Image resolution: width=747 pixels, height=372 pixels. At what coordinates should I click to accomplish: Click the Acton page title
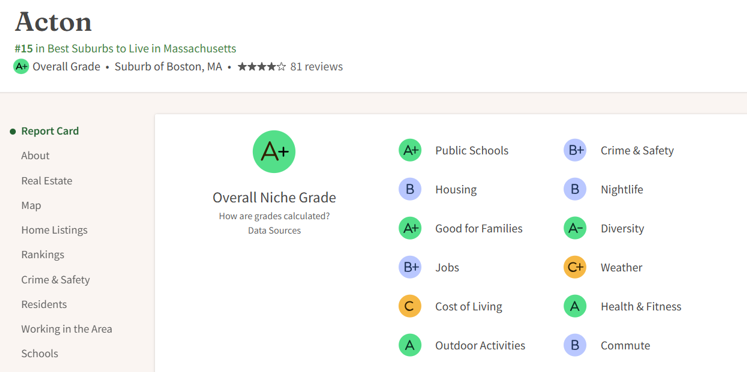(x=53, y=22)
